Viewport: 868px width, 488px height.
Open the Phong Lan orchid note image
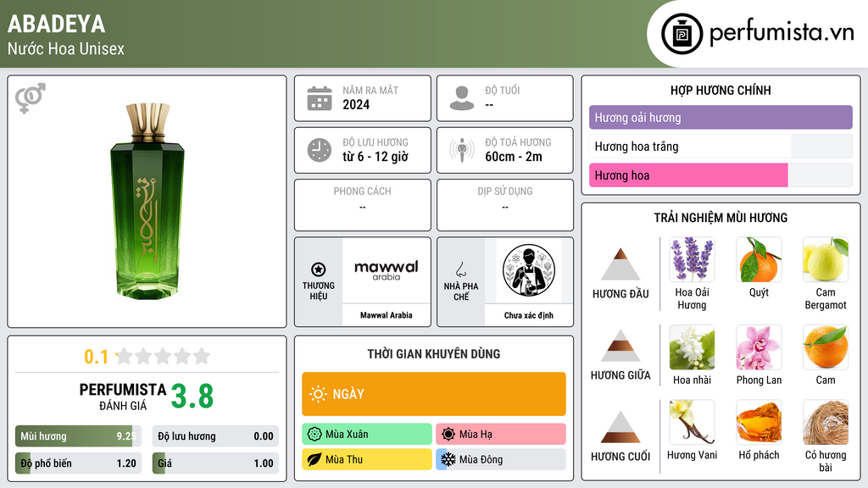pyautogui.click(x=759, y=347)
